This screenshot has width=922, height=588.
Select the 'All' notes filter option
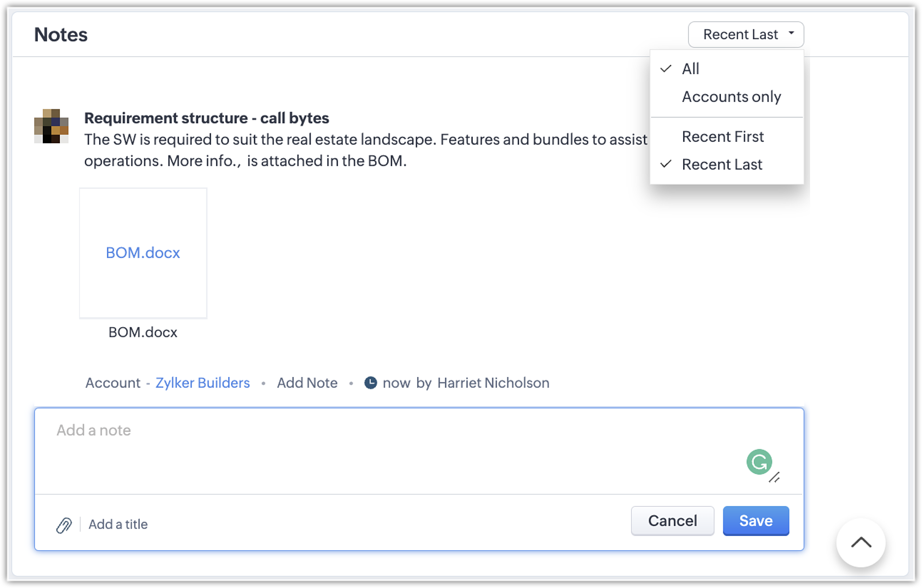[690, 69]
